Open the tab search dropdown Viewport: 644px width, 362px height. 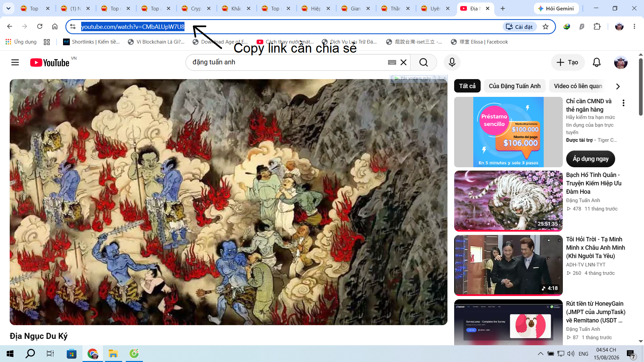click(8, 8)
